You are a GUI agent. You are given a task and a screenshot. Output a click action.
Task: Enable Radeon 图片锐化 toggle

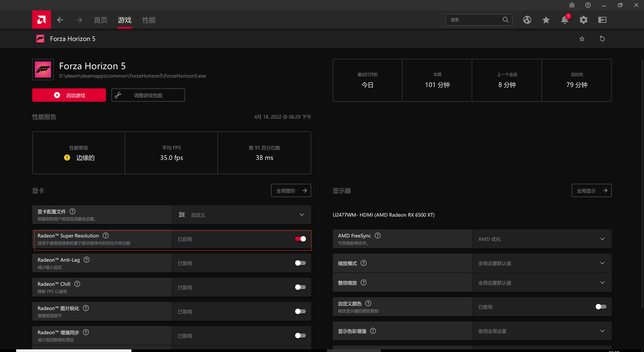301,311
